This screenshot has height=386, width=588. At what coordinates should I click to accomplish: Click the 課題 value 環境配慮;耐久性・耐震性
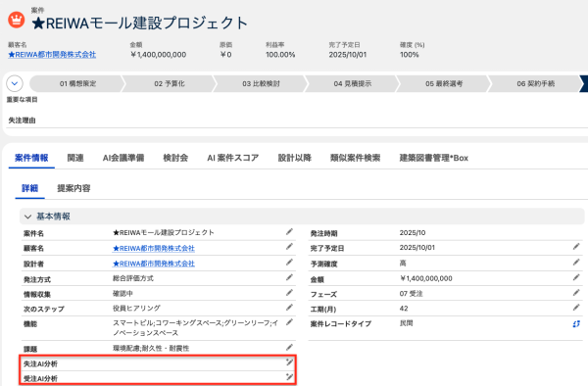[x=151, y=348]
